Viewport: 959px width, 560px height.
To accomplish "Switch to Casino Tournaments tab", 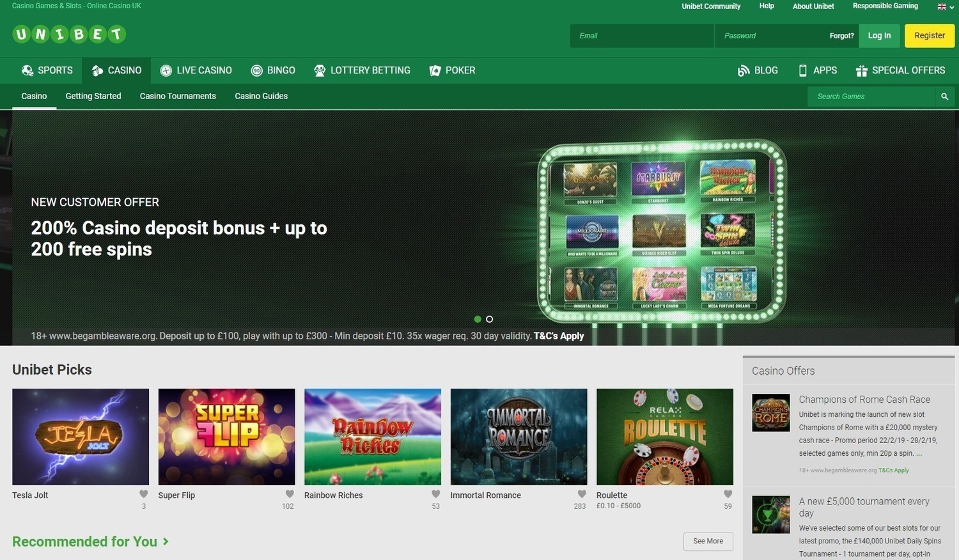I will pyautogui.click(x=178, y=96).
